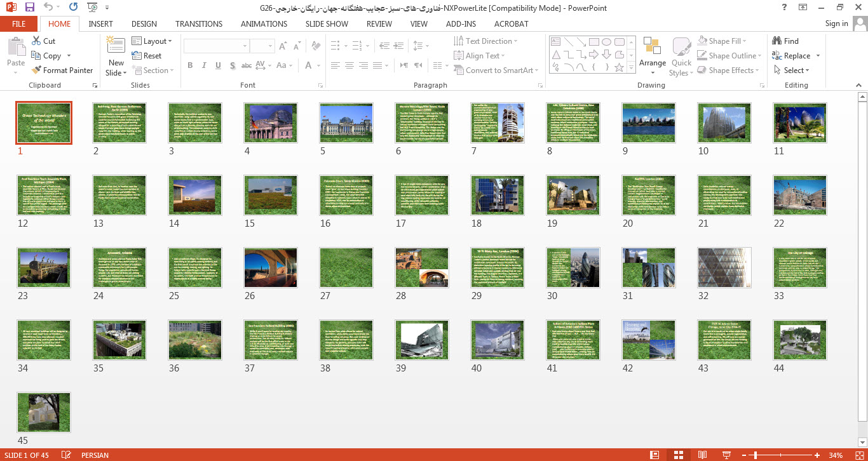The height and width of the screenshot is (461, 868).
Task: Toggle text Shadow formatting
Action: coord(233,65)
